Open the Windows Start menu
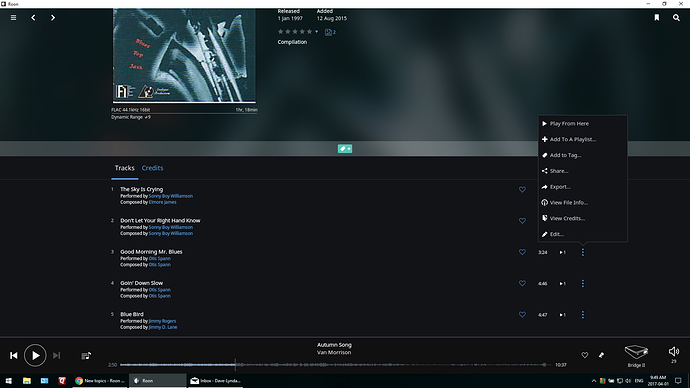Image resolution: width=690 pixels, height=388 pixels. 8,381
